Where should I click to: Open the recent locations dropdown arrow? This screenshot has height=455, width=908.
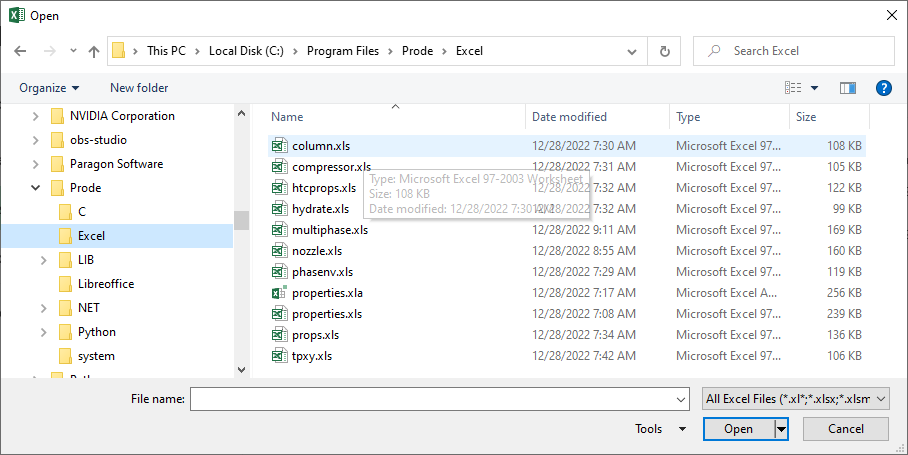[x=73, y=51]
